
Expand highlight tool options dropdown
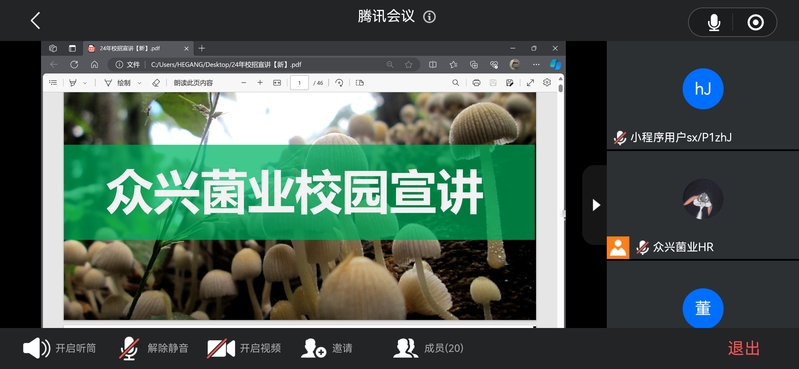85,83
